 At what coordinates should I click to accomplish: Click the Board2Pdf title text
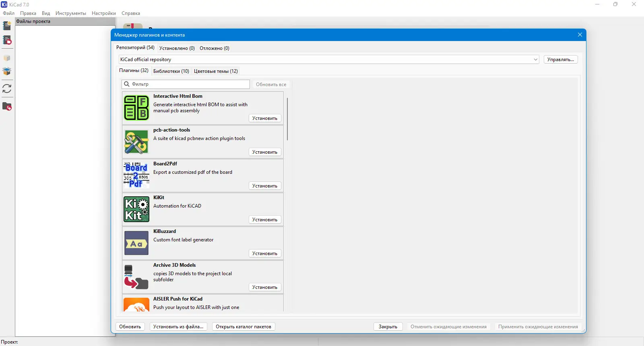click(x=165, y=164)
